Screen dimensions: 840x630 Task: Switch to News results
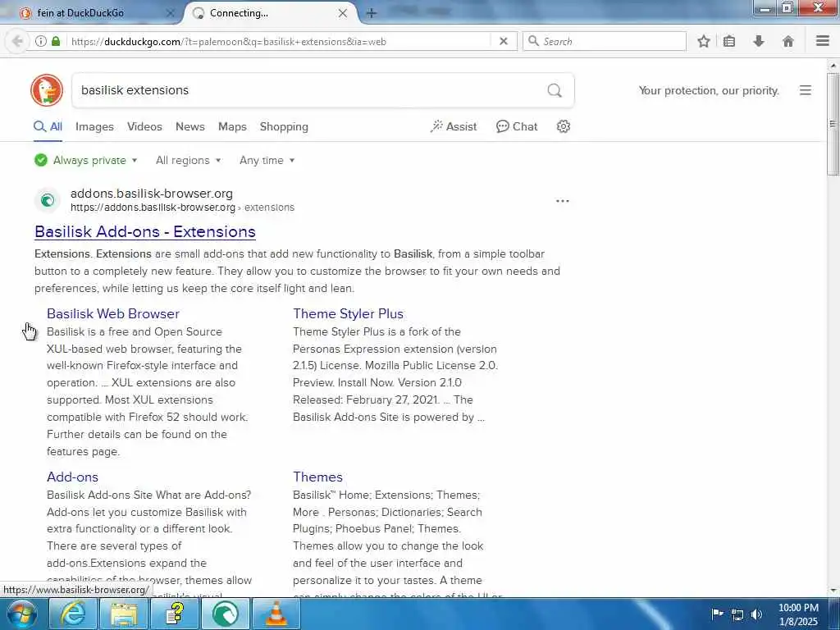(190, 127)
